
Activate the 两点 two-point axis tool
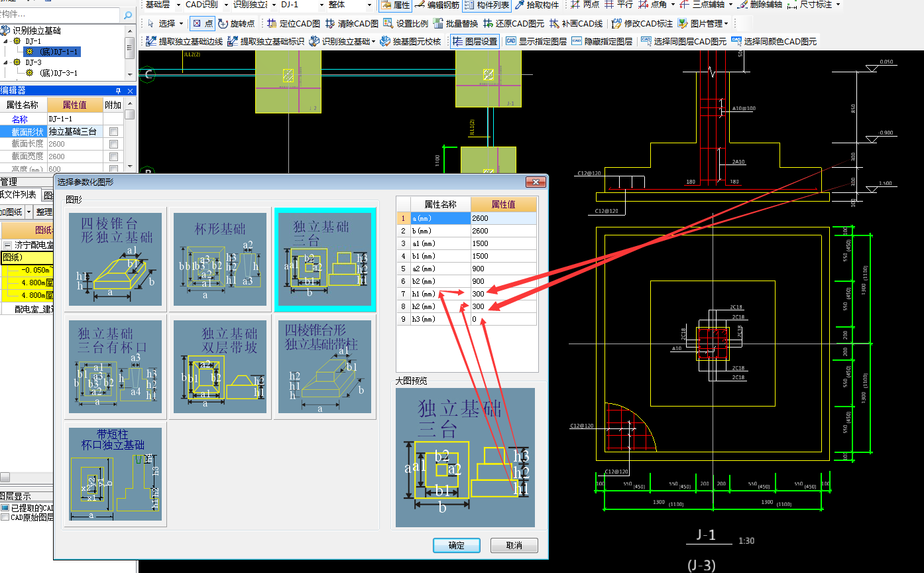pos(585,5)
